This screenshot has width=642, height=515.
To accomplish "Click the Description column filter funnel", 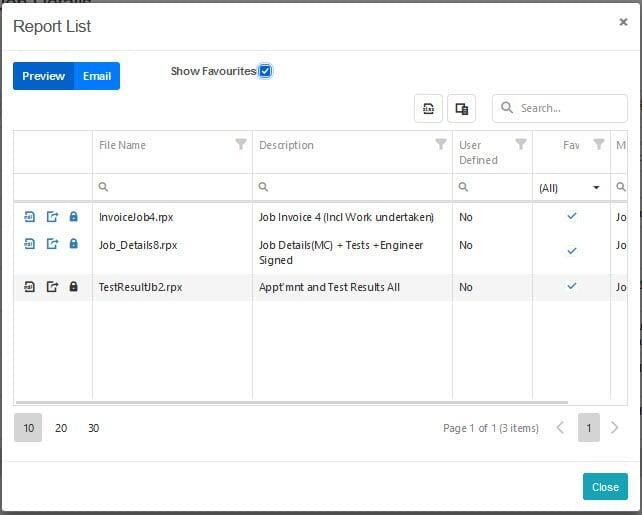I will click(x=441, y=145).
